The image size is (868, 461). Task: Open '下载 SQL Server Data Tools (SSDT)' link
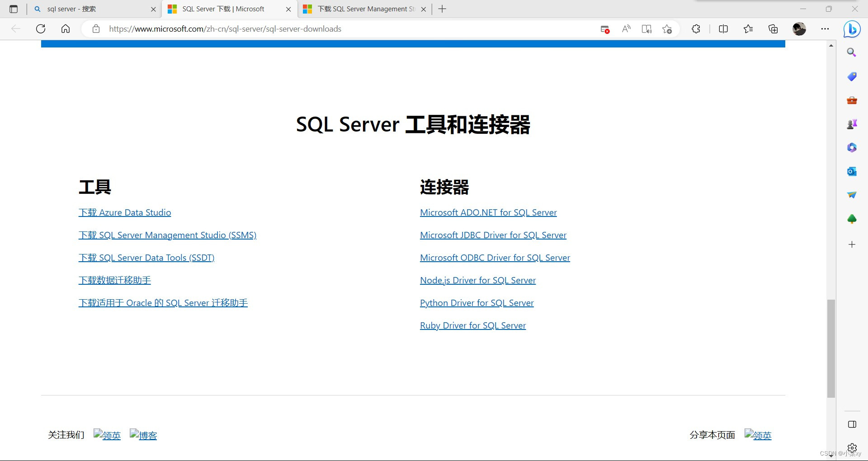click(x=146, y=258)
